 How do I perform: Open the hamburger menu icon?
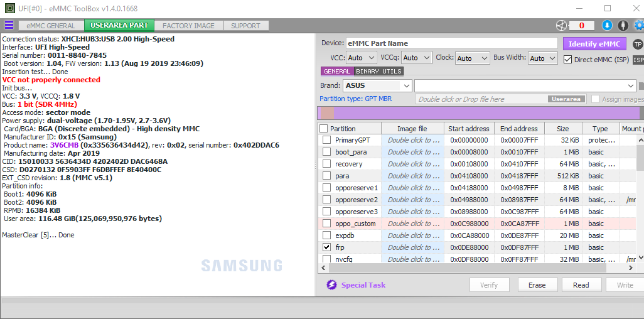coord(9,26)
